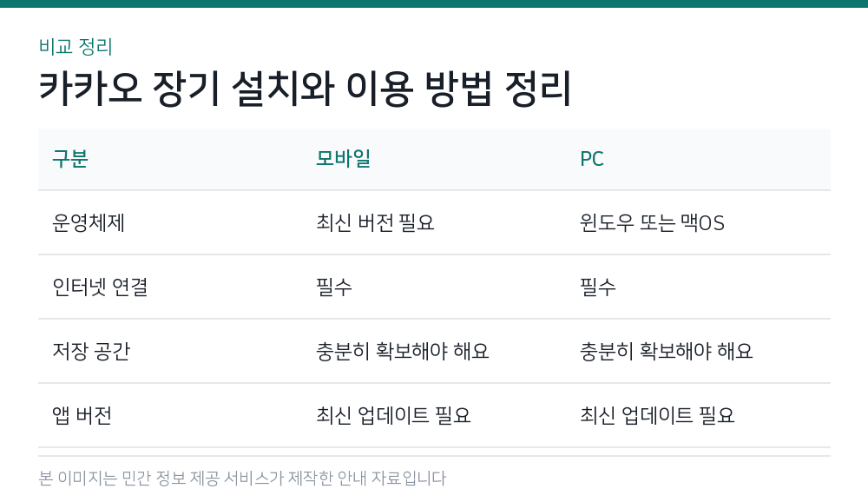Click '충분히 확보해야 해요' in the PC column
This screenshot has height=502, width=868.
tap(667, 351)
